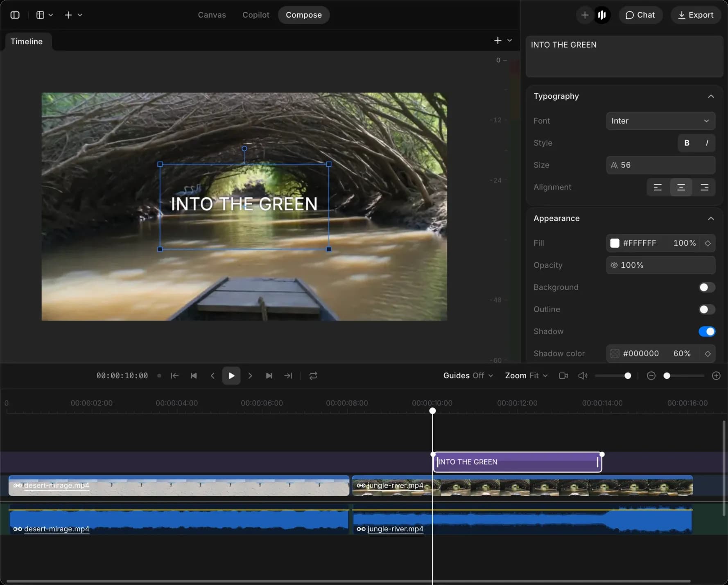Open the Chat panel
Screen dimensions: 728x585
click(x=640, y=15)
